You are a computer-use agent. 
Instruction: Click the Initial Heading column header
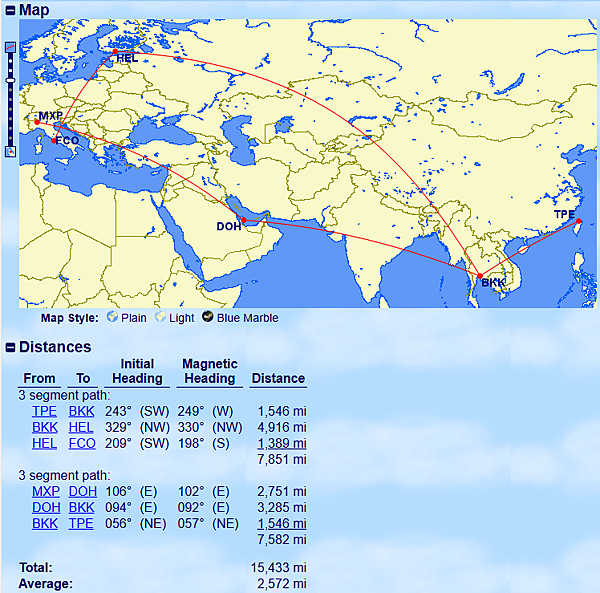pyautogui.click(x=137, y=371)
